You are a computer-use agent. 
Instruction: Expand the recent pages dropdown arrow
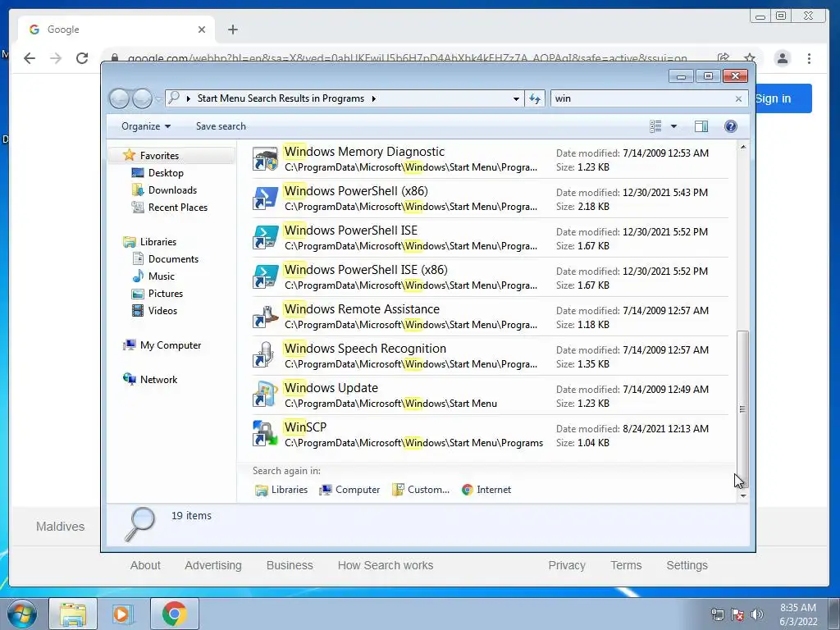point(157,99)
